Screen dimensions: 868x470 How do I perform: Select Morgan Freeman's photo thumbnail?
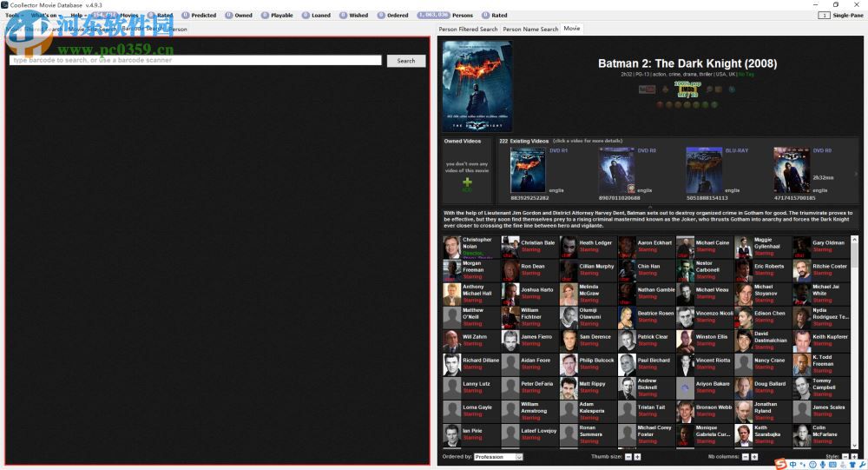pyautogui.click(x=451, y=271)
